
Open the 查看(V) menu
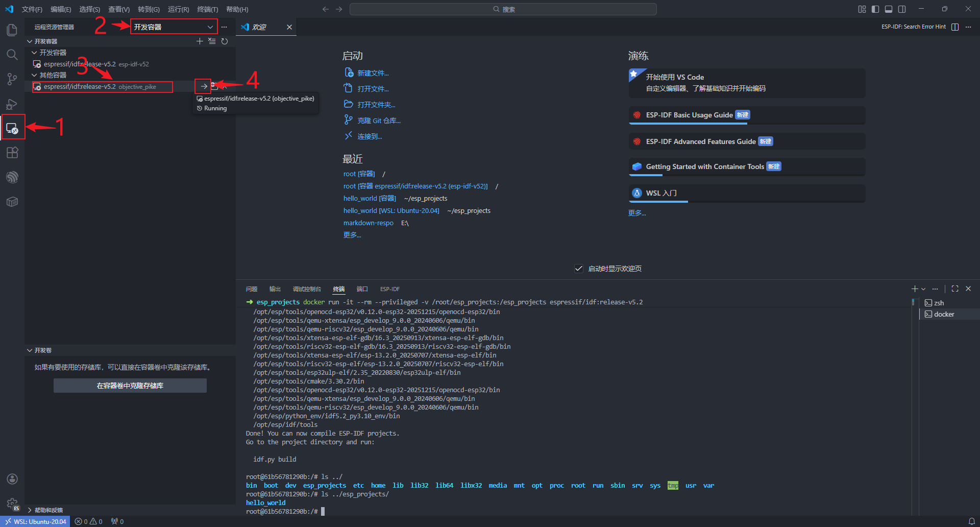(x=119, y=9)
